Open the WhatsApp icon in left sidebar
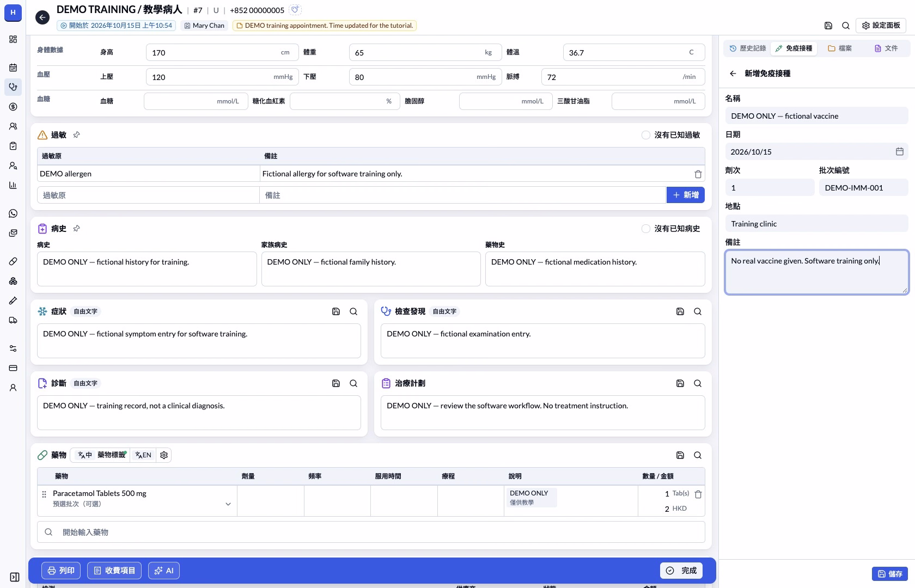 pos(13,213)
